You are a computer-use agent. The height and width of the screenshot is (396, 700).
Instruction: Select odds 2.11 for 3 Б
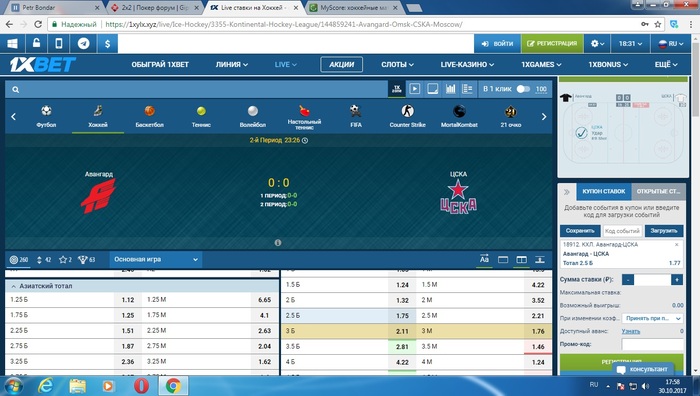click(x=402, y=331)
